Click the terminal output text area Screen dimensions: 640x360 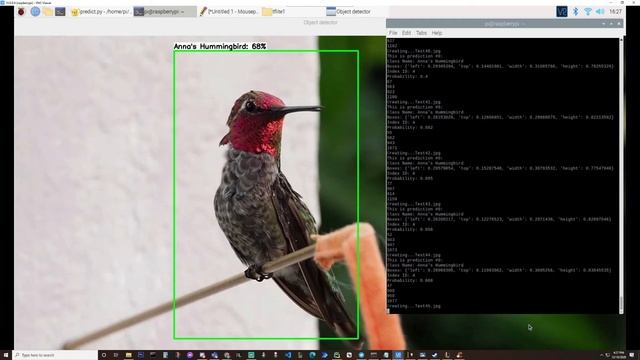(502, 176)
